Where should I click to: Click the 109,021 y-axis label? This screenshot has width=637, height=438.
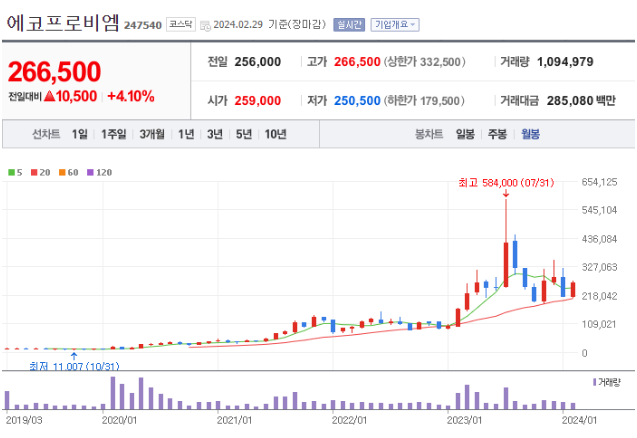tap(599, 324)
